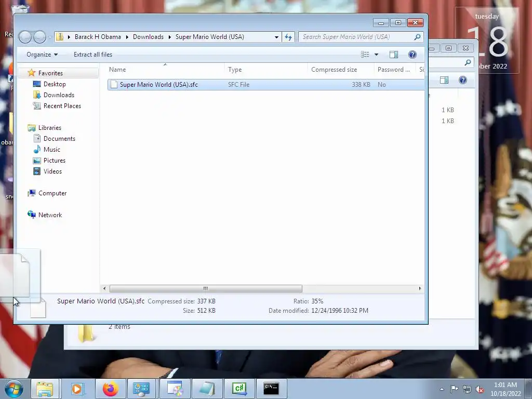Click the Downloads breadcrumb in address bar
The image size is (532, 399).
[148, 37]
